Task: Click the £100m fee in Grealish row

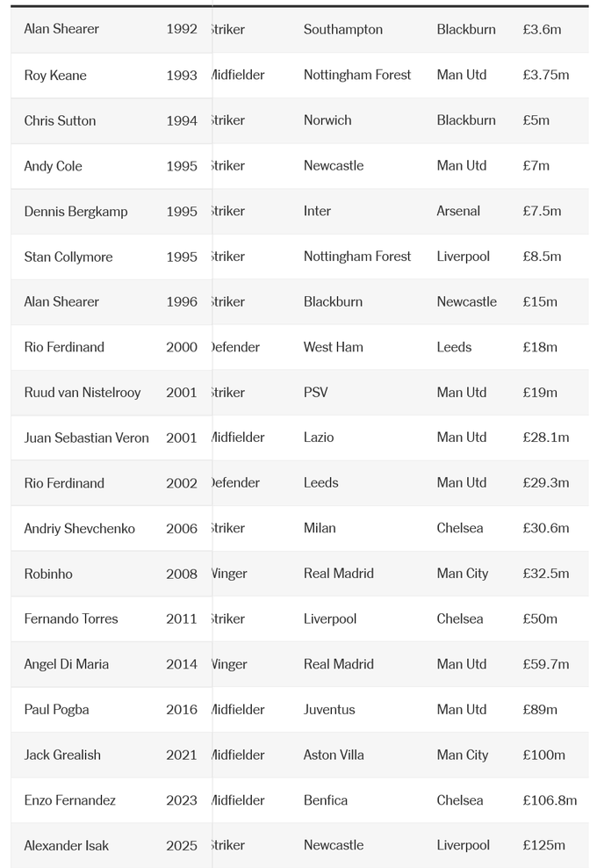Action: (x=543, y=756)
